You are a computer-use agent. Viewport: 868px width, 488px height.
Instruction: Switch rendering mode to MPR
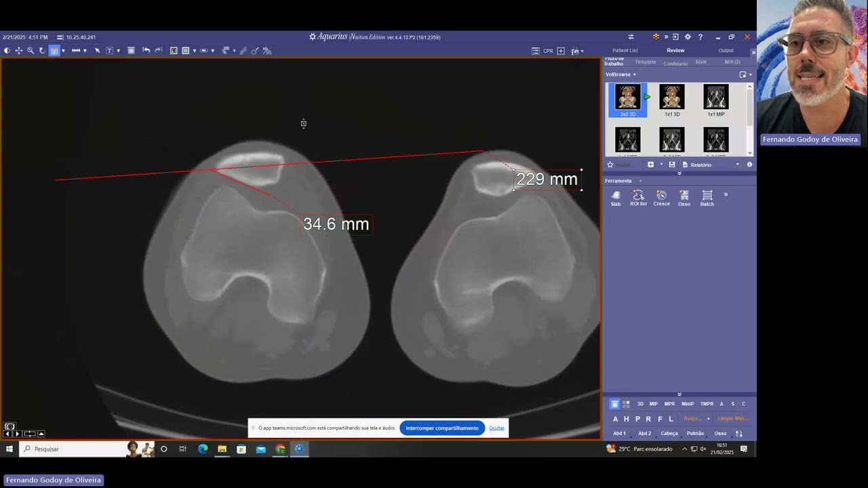tap(669, 404)
